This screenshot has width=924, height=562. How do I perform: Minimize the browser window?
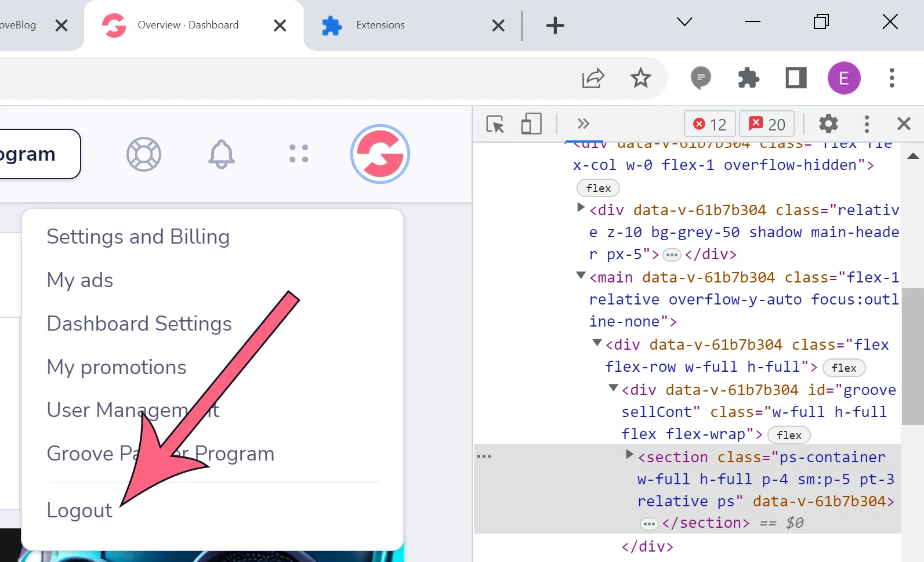752,22
